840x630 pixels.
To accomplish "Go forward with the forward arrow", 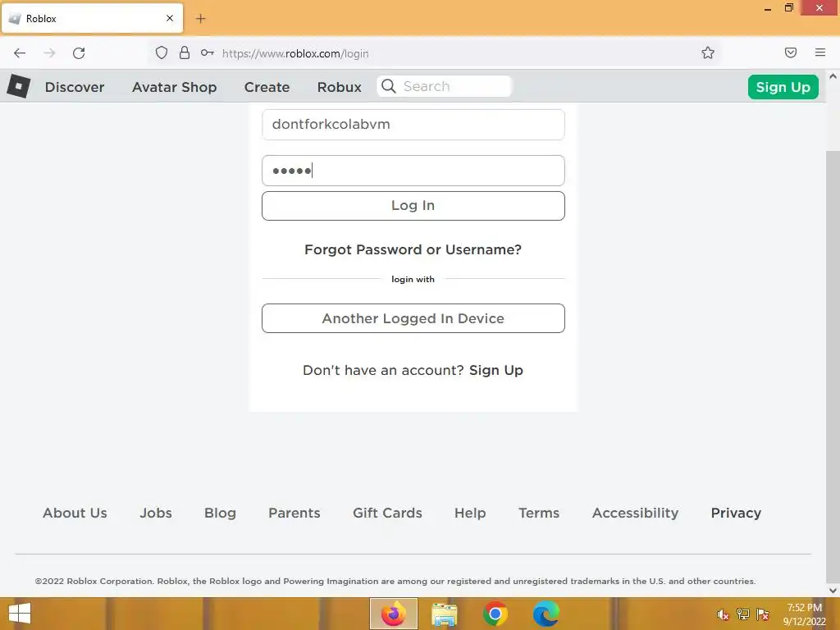I will click(49, 53).
